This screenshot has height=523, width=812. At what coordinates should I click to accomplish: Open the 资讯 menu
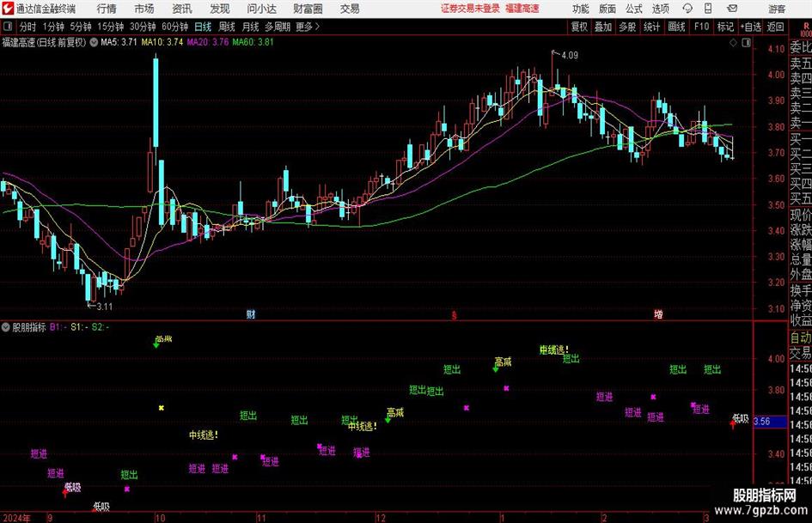coord(182,9)
